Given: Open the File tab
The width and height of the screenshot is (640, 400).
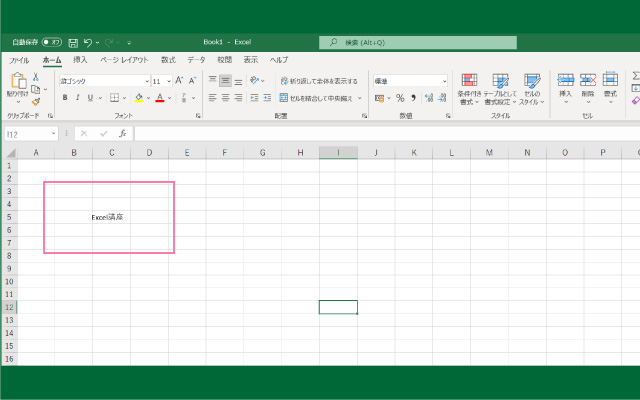Looking at the screenshot, I should coord(19,60).
